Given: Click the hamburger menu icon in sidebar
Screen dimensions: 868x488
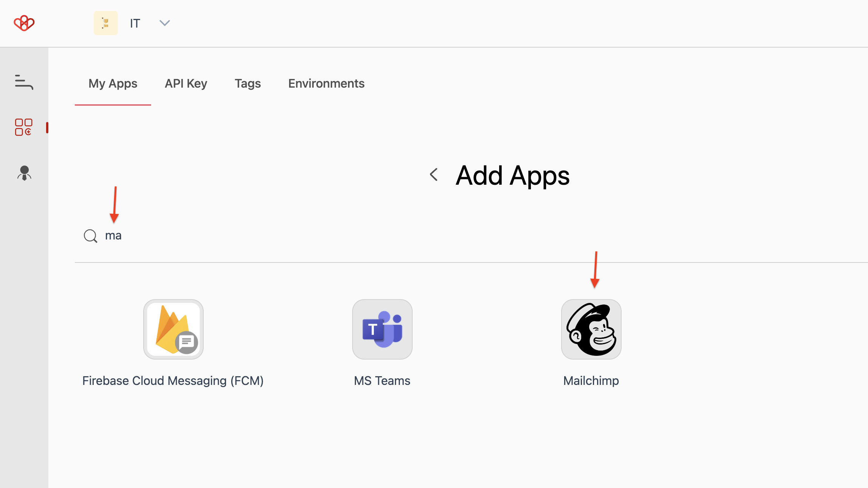Looking at the screenshot, I should tap(23, 82).
